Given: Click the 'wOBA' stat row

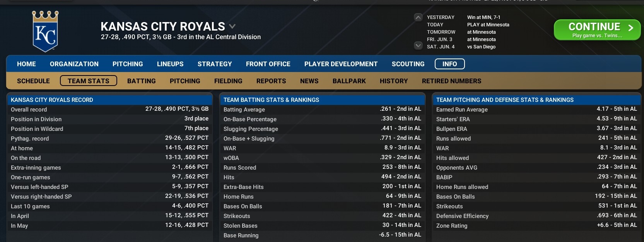Looking at the screenshot, I should (x=322, y=158).
